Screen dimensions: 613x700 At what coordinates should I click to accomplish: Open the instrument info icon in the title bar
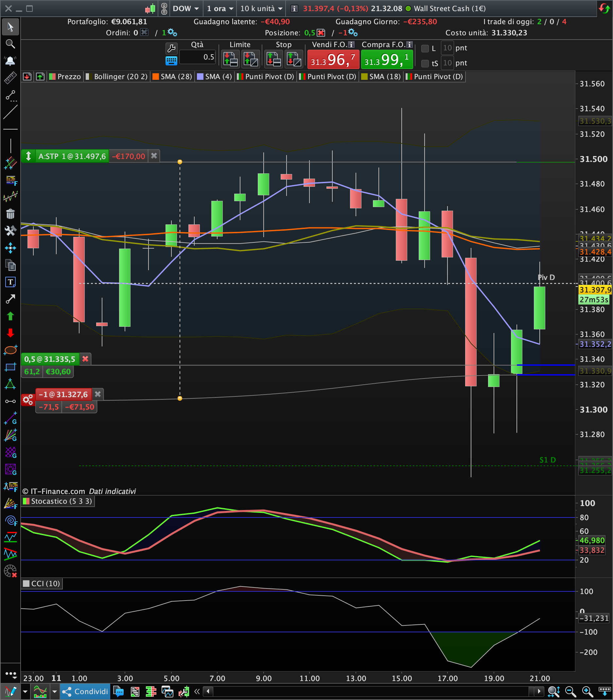tap(294, 9)
